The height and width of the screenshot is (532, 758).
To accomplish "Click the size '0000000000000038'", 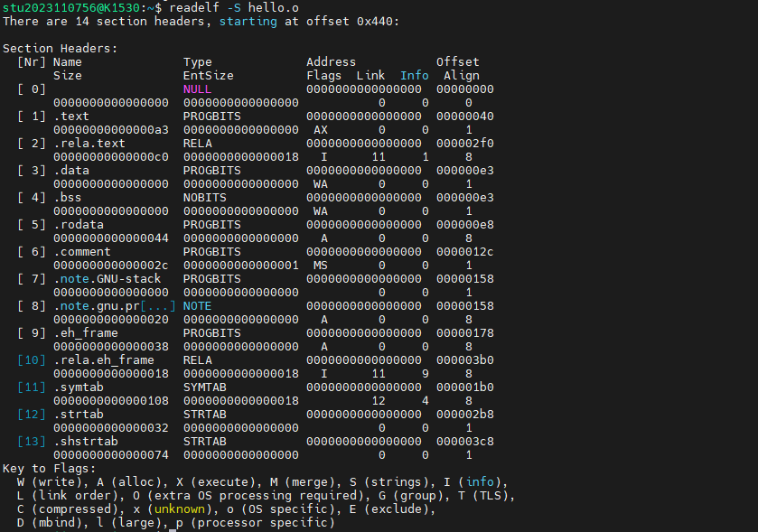I will tap(111, 346).
